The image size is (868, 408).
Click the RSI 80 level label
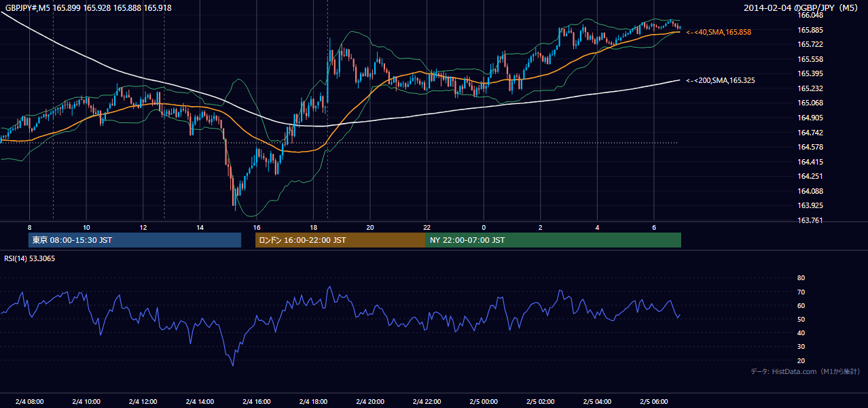[x=801, y=278]
